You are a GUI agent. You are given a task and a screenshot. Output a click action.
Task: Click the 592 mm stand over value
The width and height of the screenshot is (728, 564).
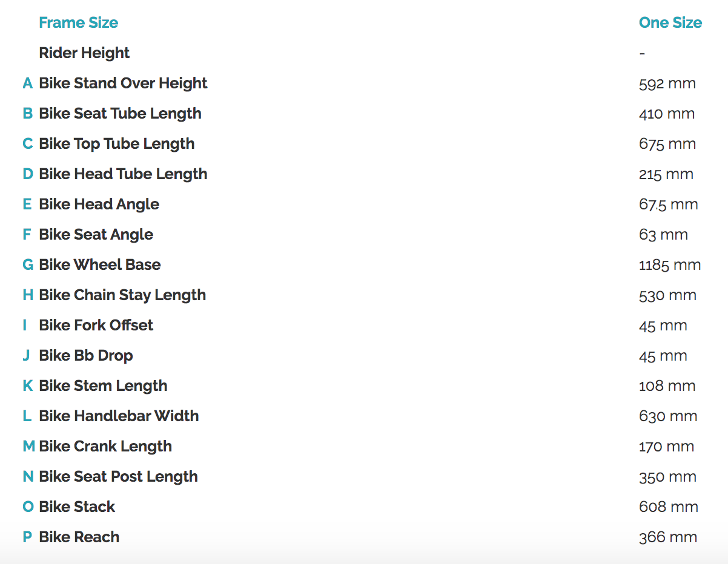[x=667, y=84]
